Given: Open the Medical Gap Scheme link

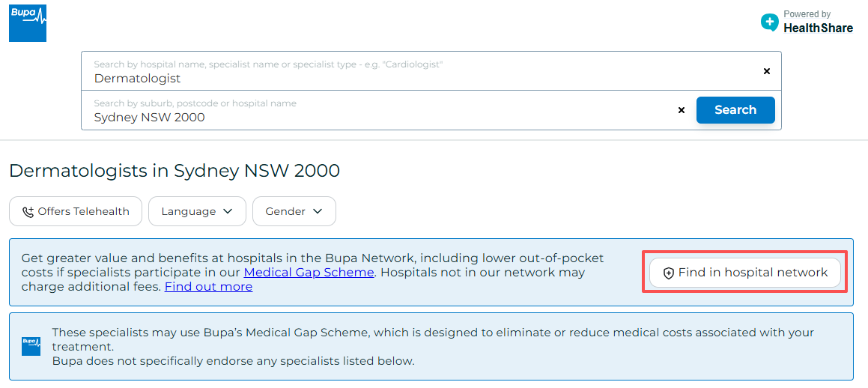Looking at the screenshot, I should point(309,273).
